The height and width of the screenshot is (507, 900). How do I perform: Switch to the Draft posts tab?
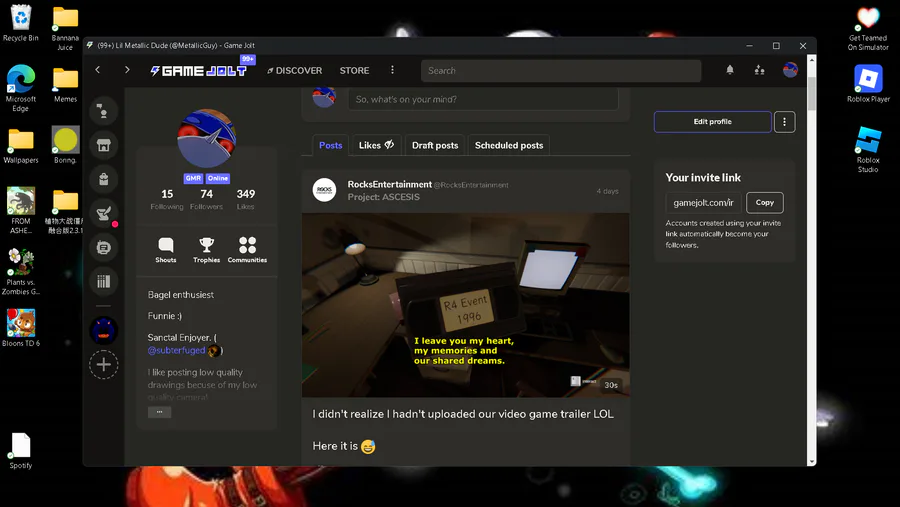click(435, 145)
